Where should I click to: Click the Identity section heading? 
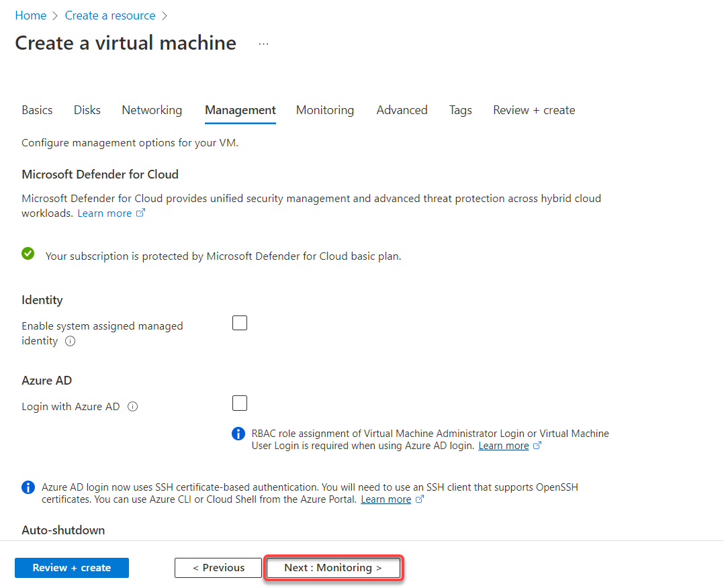click(x=42, y=300)
